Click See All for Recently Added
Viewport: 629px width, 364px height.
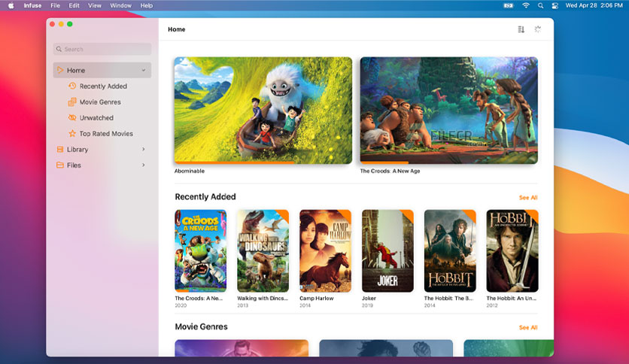[x=528, y=198]
